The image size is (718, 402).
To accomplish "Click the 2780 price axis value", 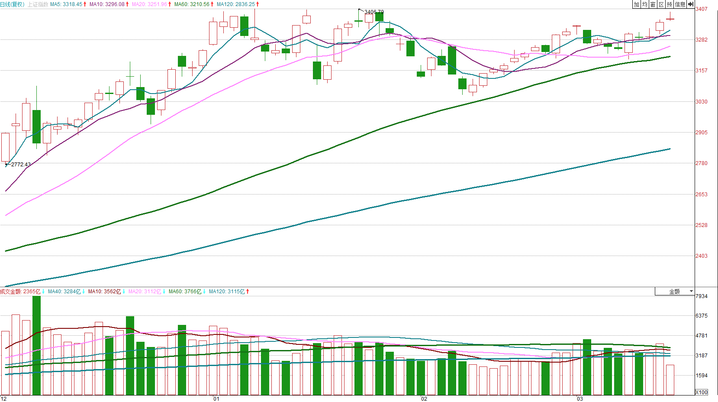I will 702,163.
